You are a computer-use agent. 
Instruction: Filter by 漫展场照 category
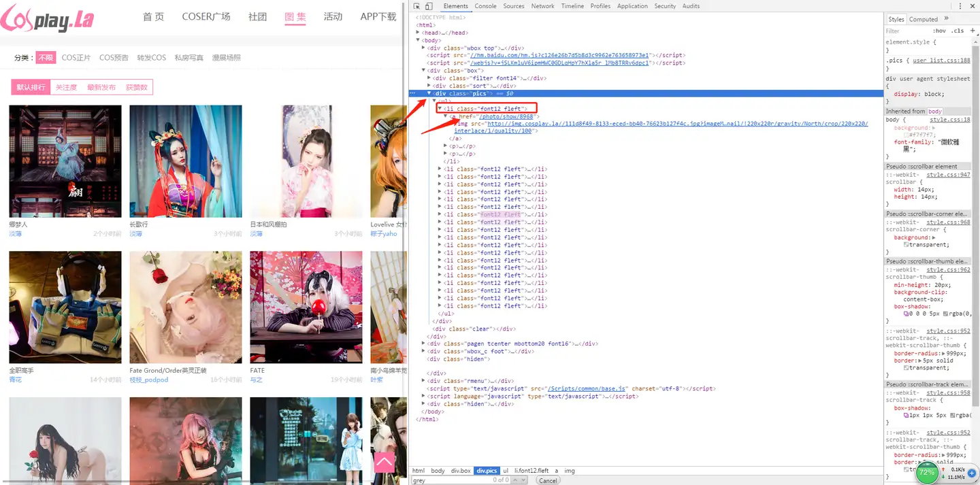tap(227, 58)
